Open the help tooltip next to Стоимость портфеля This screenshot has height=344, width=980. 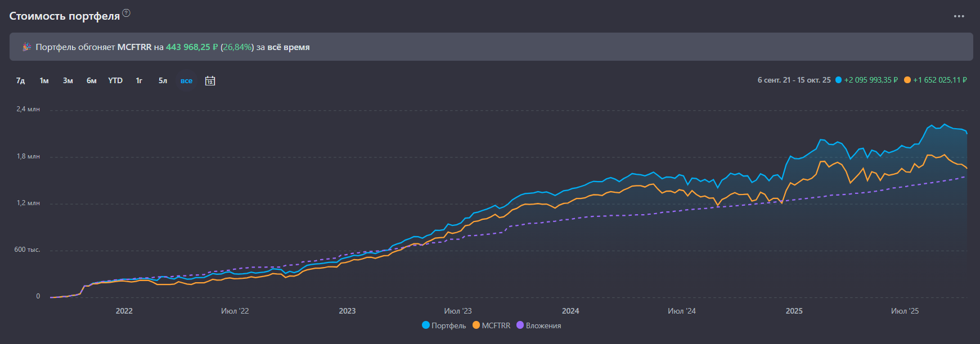(127, 13)
